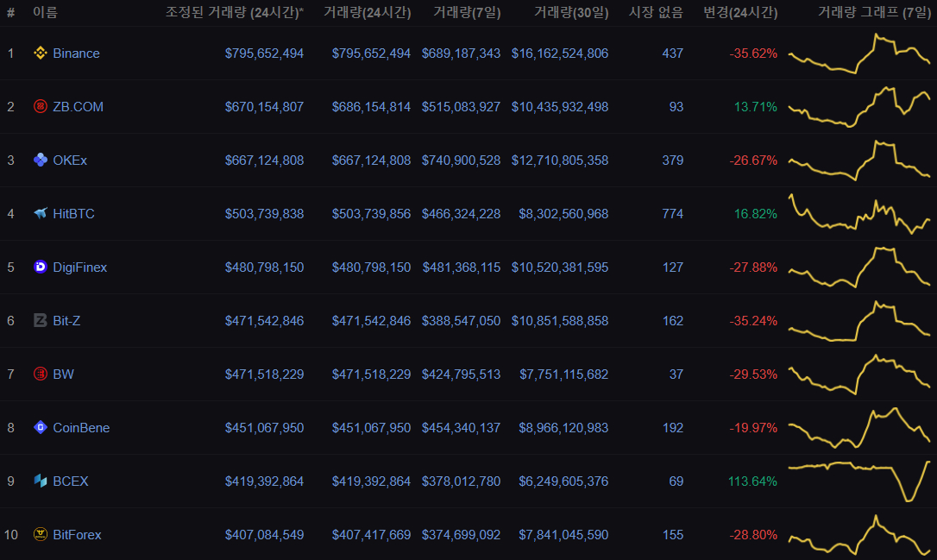The width and height of the screenshot is (937, 560).
Task: Click Binance change value -35.62%
Action: [753, 53]
